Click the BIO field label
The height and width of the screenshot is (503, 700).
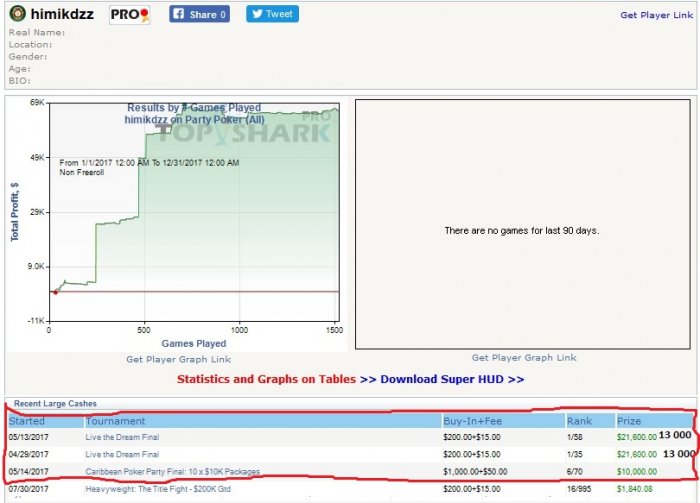[x=20, y=81]
